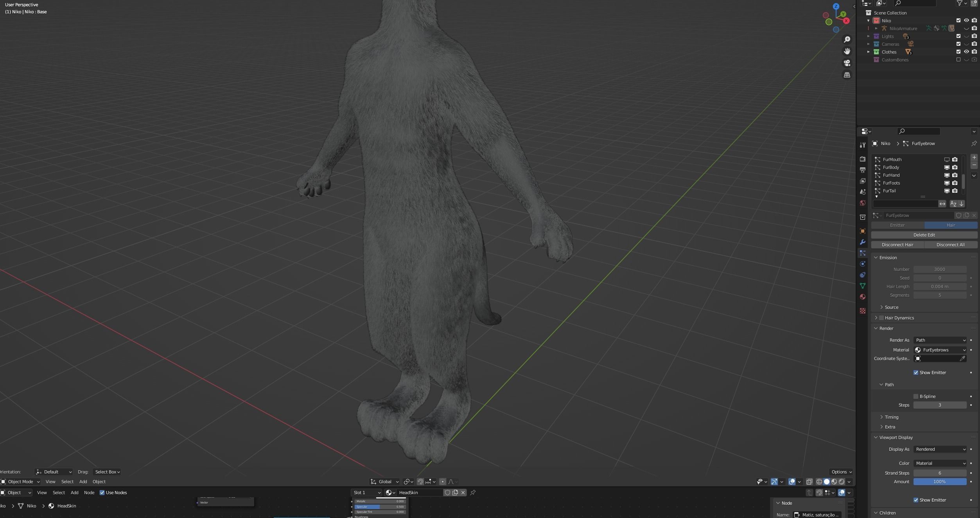Open the View Layer properties tab

click(x=862, y=181)
